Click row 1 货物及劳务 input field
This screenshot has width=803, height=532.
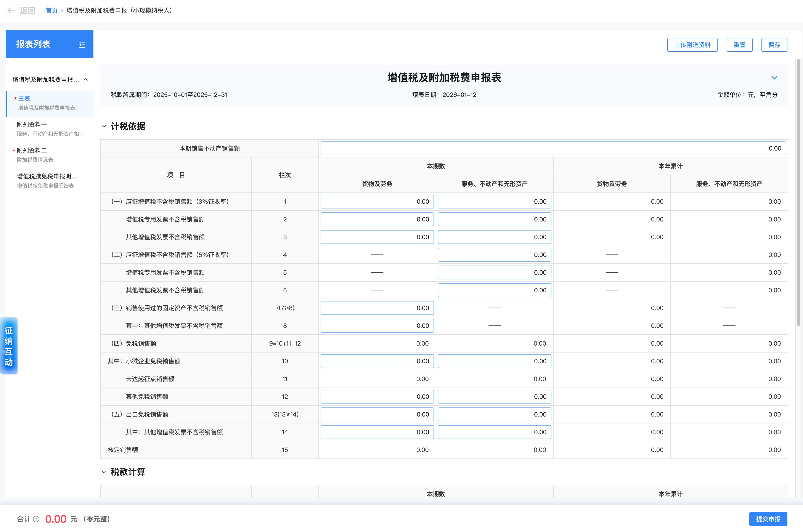[x=377, y=202]
